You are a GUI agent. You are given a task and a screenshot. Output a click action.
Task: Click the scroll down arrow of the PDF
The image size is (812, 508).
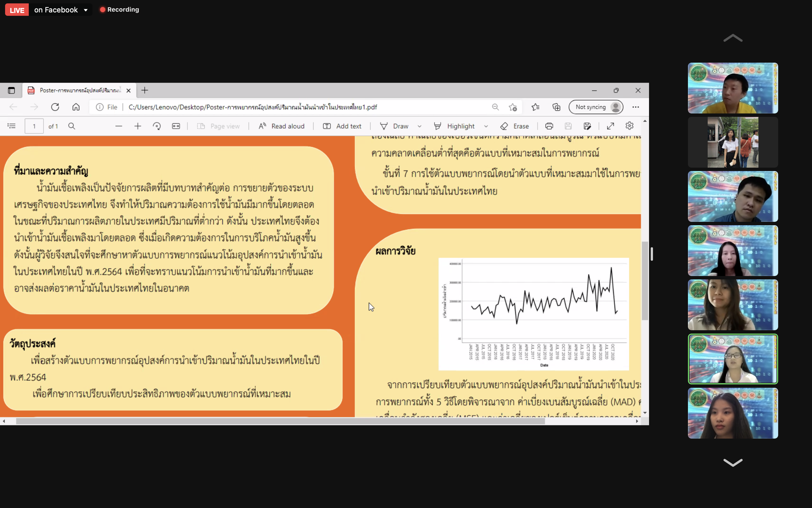[645, 413]
